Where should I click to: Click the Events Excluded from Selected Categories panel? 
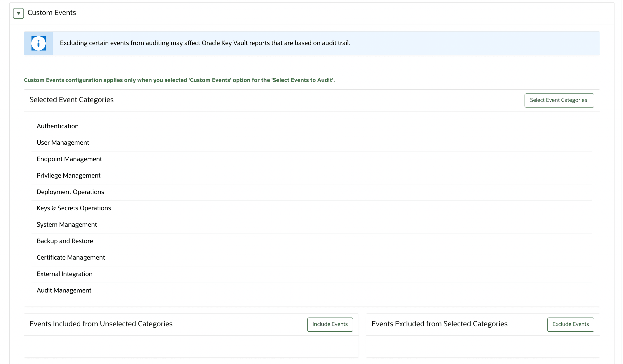[439, 324]
